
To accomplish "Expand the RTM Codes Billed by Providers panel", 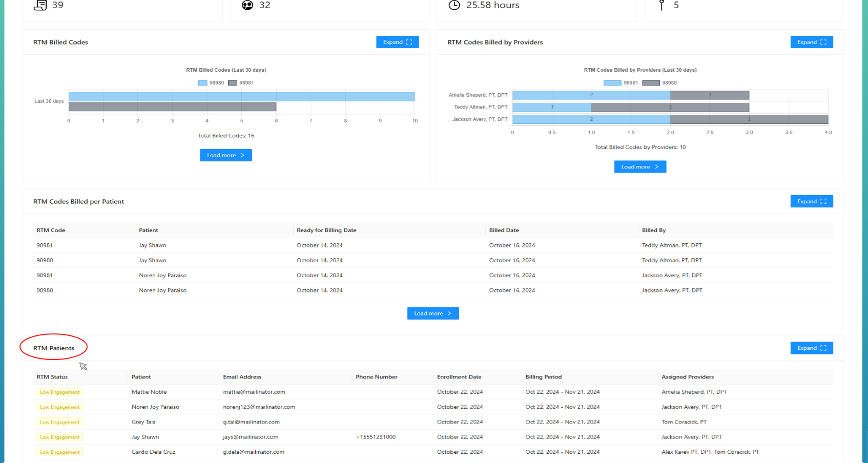I will coord(811,42).
